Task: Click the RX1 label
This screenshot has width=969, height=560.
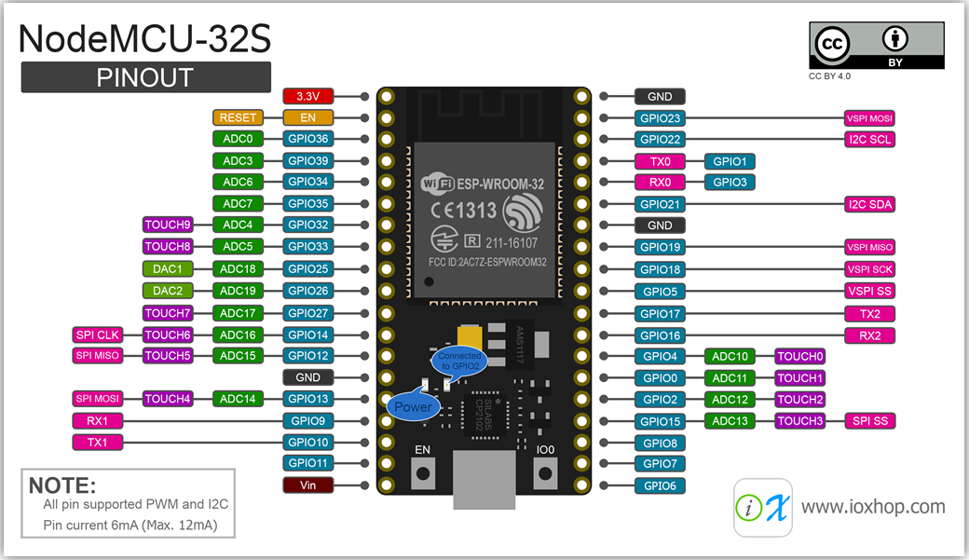Action: (97, 421)
